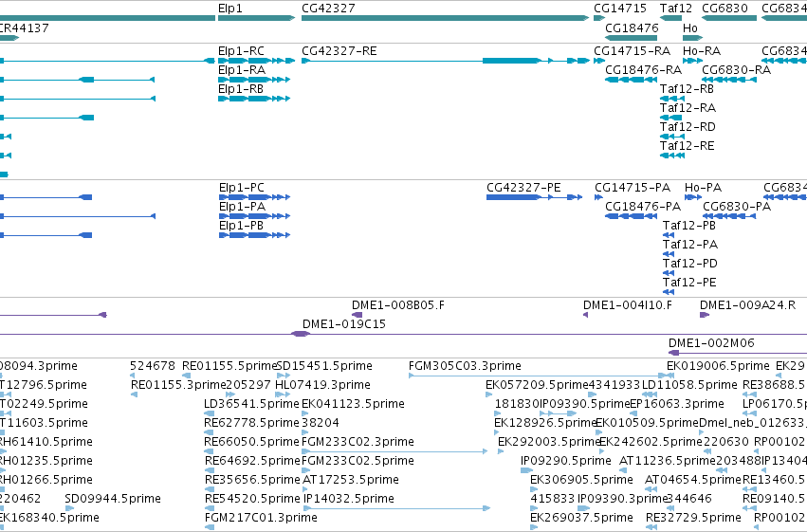
Task: Click the FGM217C01.3prime EST label
Action: click(261, 519)
